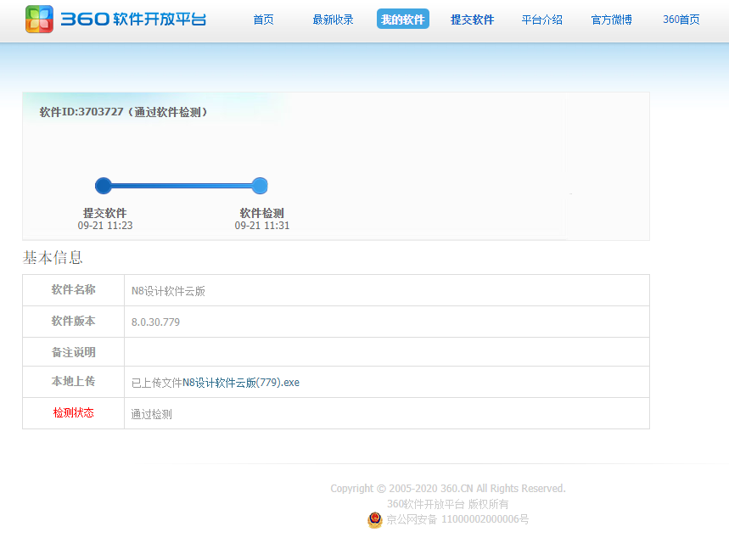
Task: Click the 通过检测 status value
Action: 151,414
